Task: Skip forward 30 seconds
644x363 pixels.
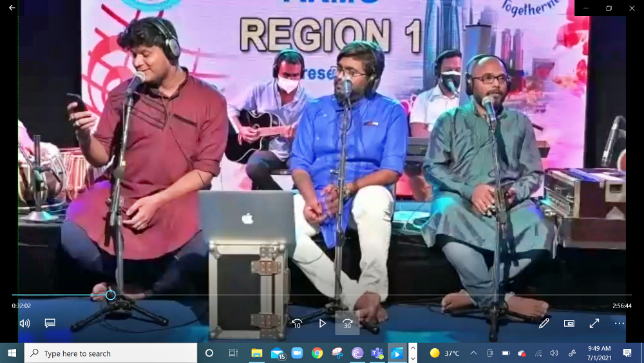Action: pyautogui.click(x=348, y=323)
